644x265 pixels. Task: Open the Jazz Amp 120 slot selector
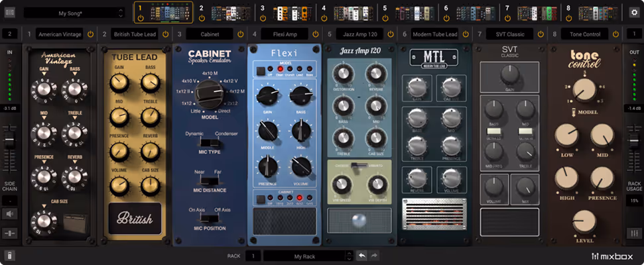(x=359, y=34)
